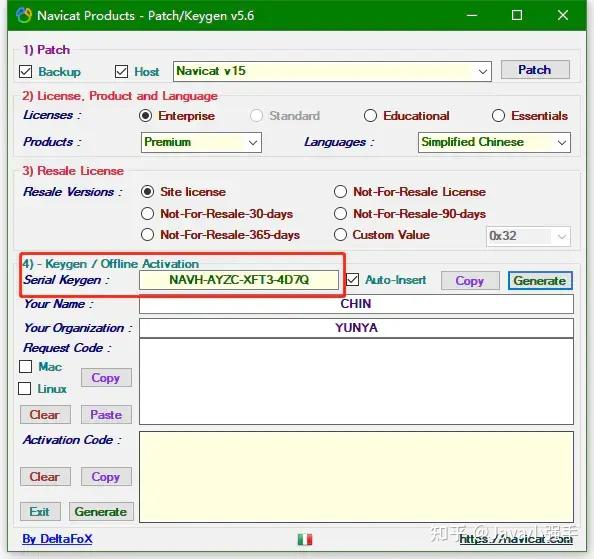This screenshot has width=594, height=559.
Task: Click the Your Name input field
Action: (356, 304)
